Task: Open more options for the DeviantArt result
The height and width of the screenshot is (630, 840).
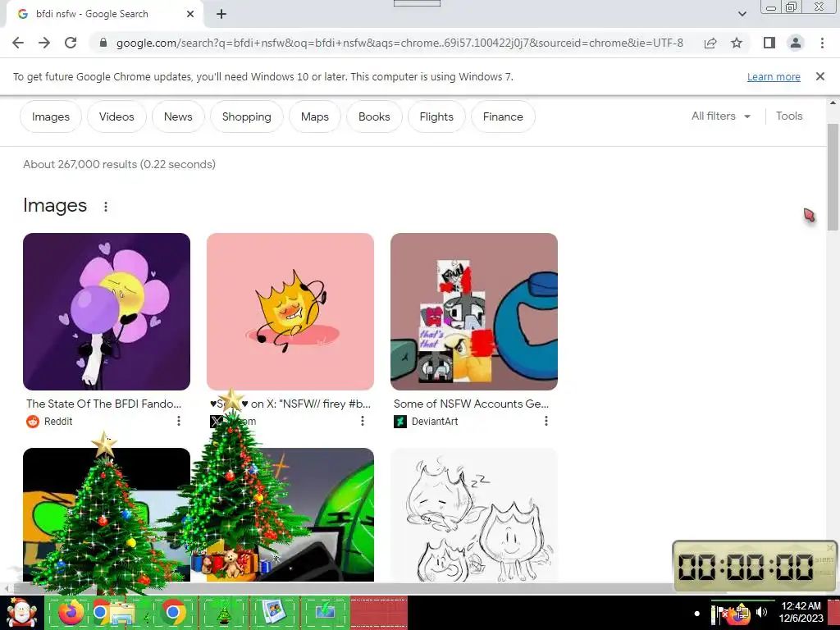Action: 546,421
